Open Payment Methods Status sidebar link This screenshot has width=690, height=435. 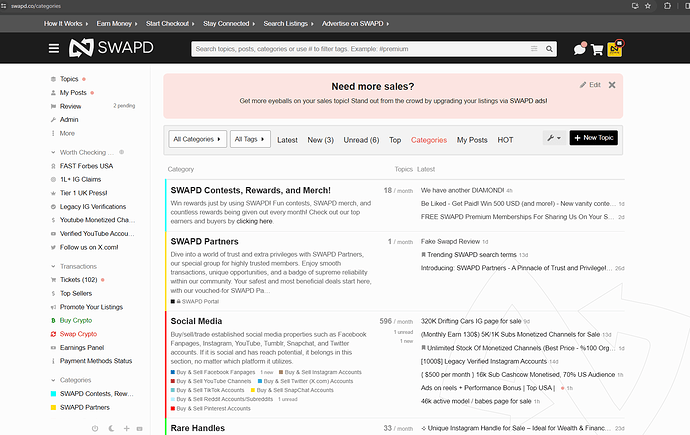[x=95, y=361]
